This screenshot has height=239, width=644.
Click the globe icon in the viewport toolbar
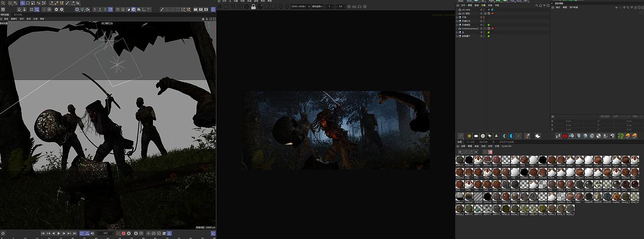77,10
